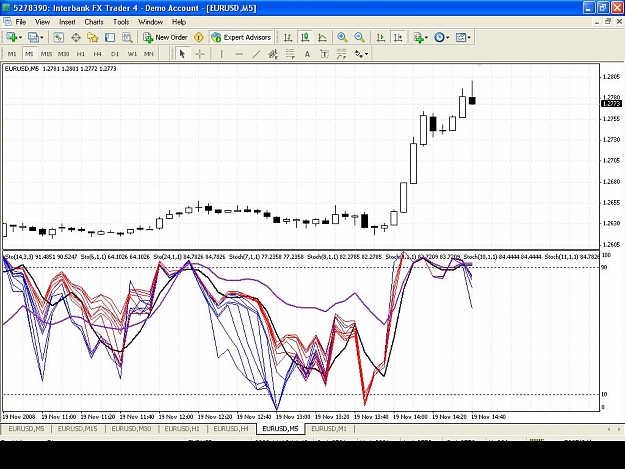Select the equidistant channel tool
The height and width of the screenshot is (469, 625).
pyautogui.click(x=273, y=54)
